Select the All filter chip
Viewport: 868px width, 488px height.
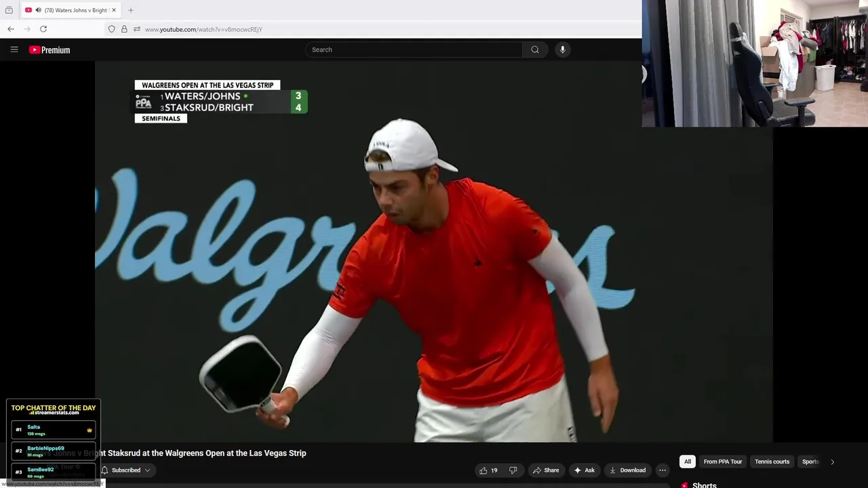688,462
